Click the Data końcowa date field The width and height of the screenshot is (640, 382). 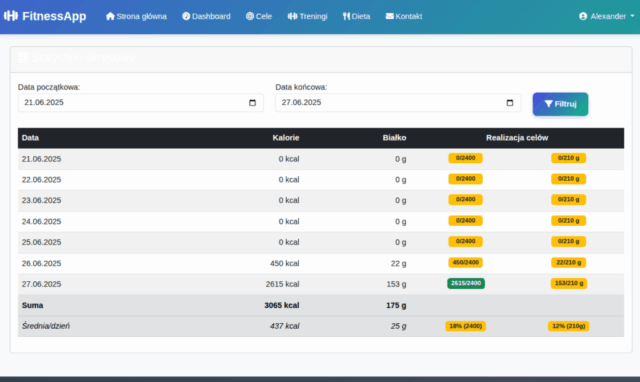click(x=398, y=103)
